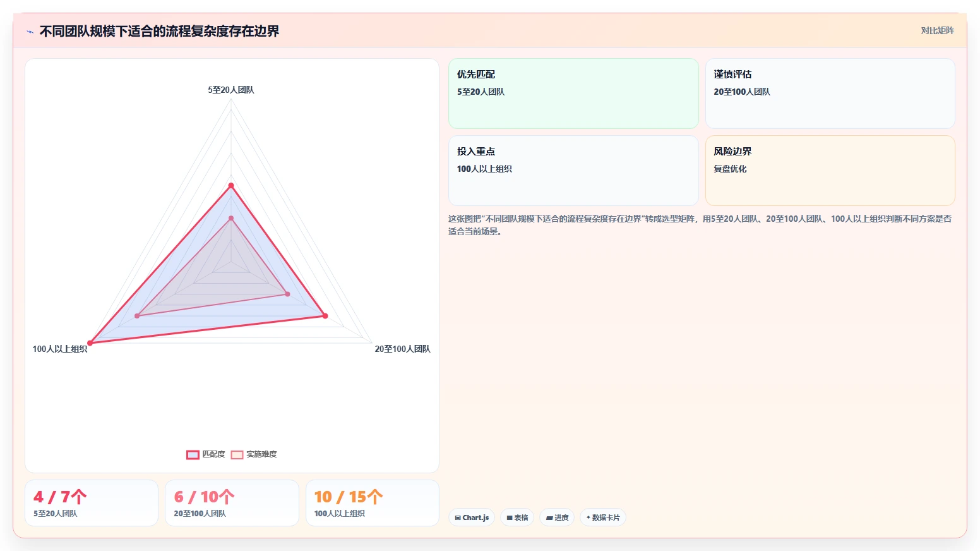Viewport: 980px width, 551px height.
Task: Click the 100人以上组织 label under 10 / 15个
Action: click(340, 514)
